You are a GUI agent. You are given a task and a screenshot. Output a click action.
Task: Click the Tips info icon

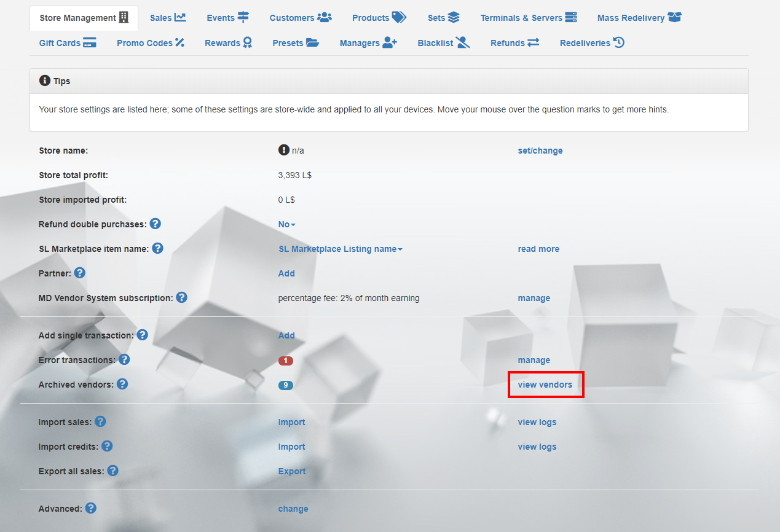pos(44,80)
